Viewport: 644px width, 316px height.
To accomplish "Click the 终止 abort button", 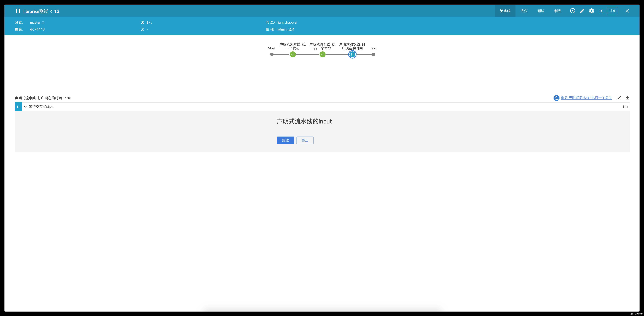I will (305, 140).
